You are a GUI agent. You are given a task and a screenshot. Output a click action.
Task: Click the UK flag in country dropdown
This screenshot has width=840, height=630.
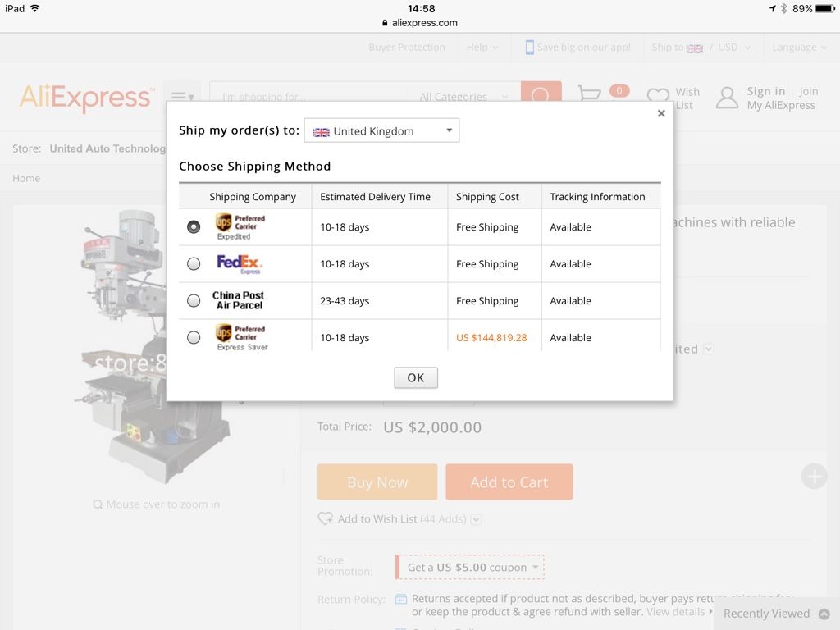click(321, 132)
